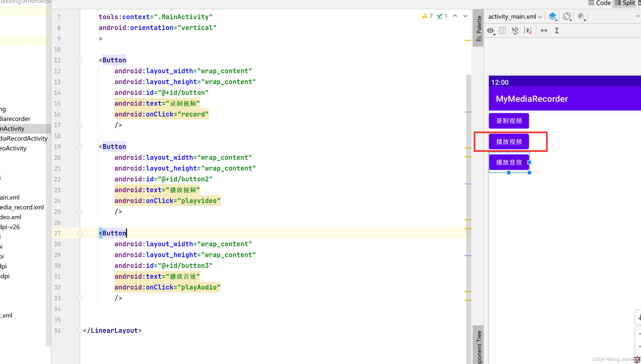Viewport: 641px width, 364px height.
Task: Collapse the Button tag at line 27
Action: click(x=80, y=233)
